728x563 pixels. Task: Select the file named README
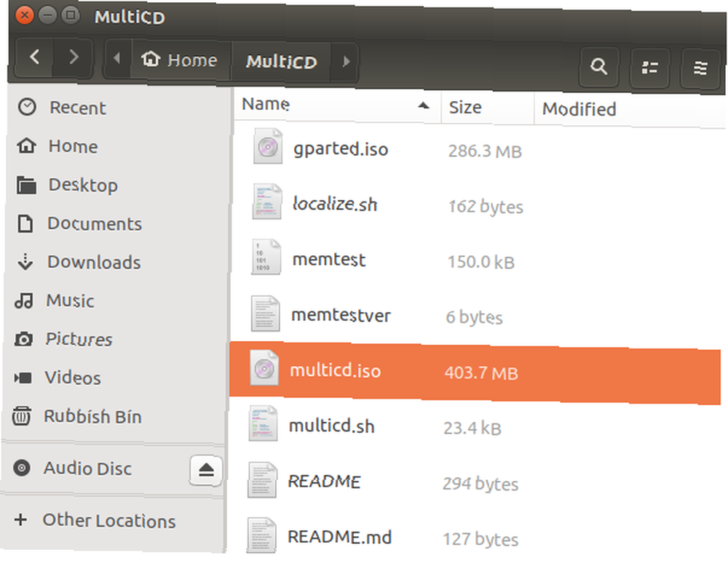point(324,481)
